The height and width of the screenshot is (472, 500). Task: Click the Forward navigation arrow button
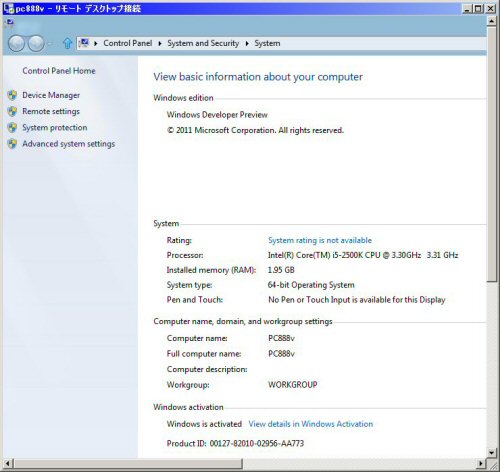pyautogui.click(x=36, y=43)
